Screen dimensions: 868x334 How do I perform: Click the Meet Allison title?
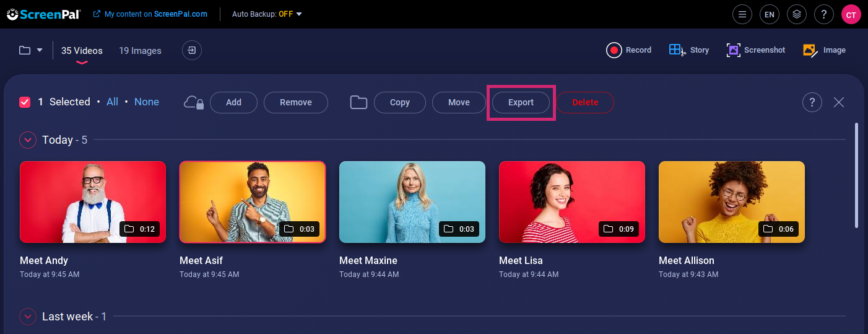(687, 260)
